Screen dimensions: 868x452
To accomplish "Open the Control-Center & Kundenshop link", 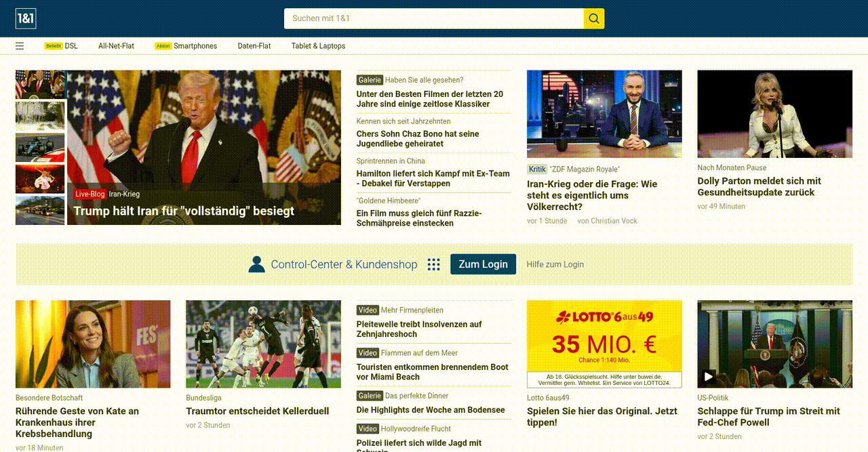I will point(344,264).
